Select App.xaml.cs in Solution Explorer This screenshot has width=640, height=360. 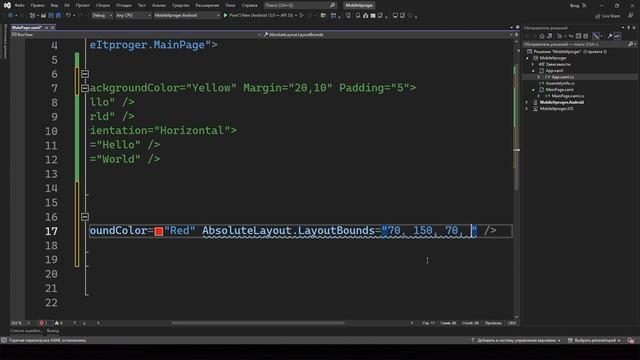(x=562, y=77)
